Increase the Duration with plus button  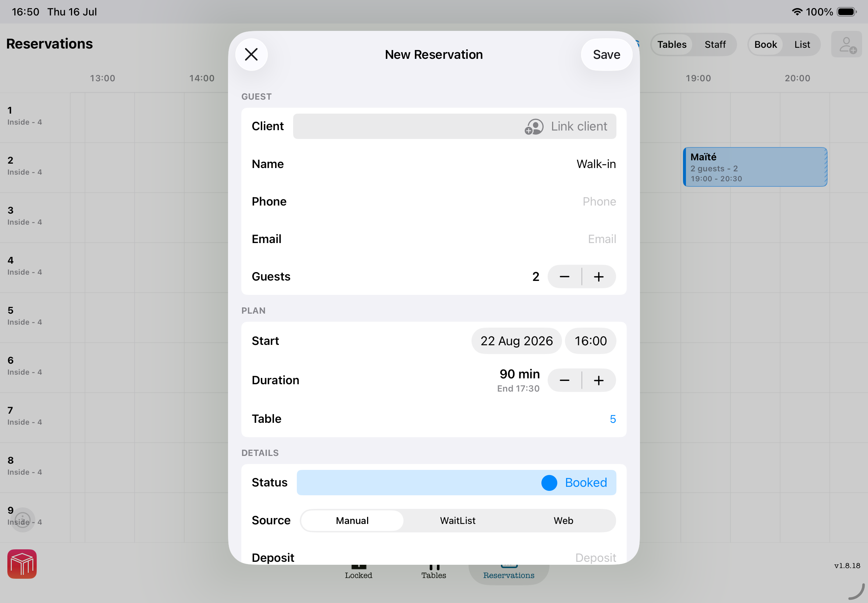click(598, 380)
